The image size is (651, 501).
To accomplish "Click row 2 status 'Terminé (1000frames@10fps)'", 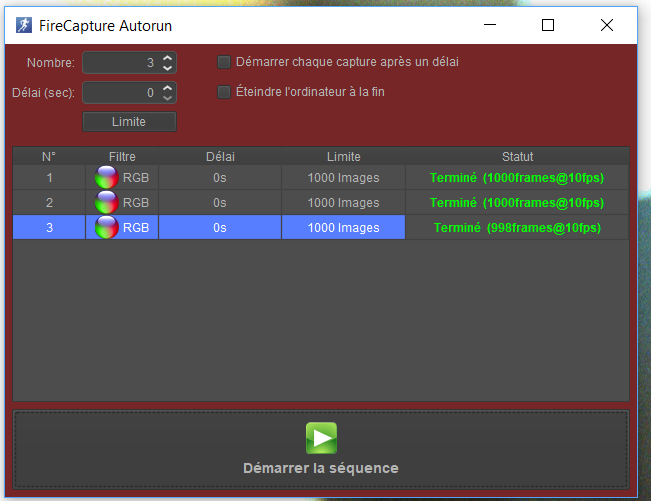I will (517, 203).
